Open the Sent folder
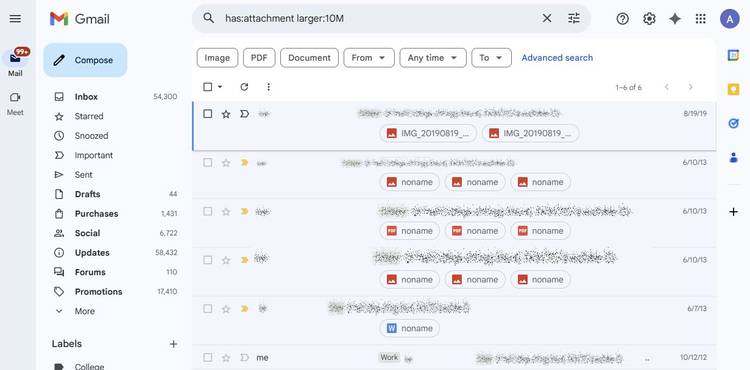The image size is (750, 370). (115, 175)
